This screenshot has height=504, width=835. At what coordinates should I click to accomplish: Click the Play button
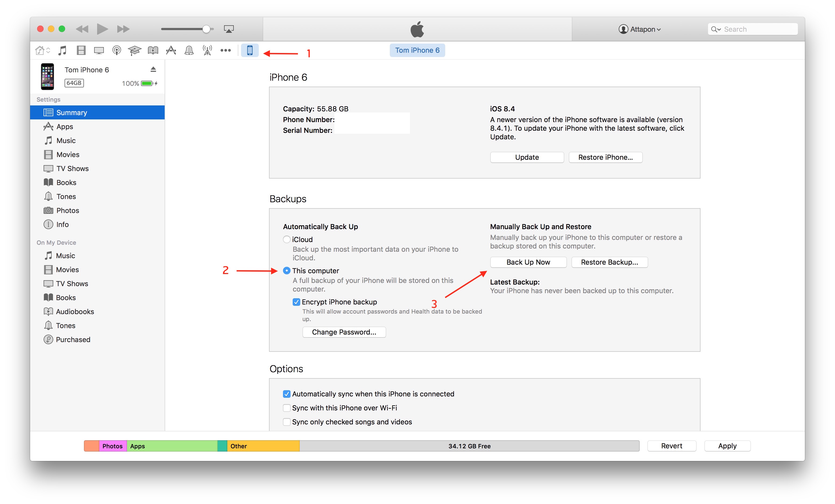tap(102, 29)
